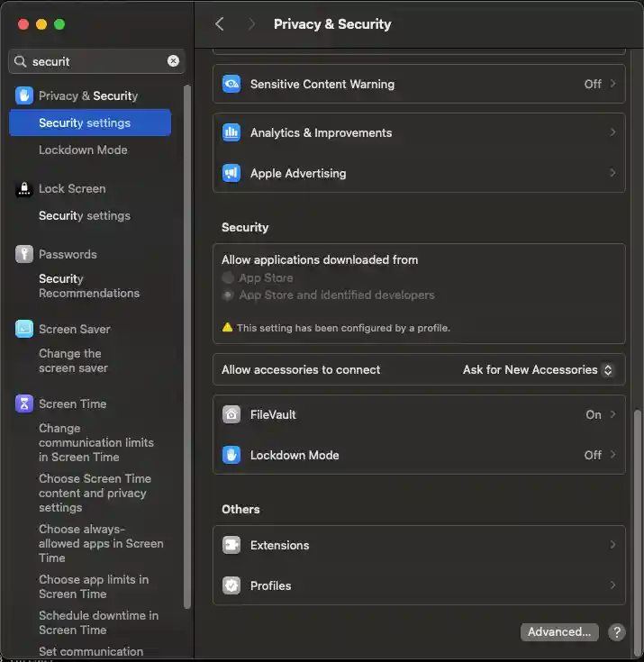Click the Extensions icon
The width and height of the screenshot is (644, 662).
click(x=231, y=546)
